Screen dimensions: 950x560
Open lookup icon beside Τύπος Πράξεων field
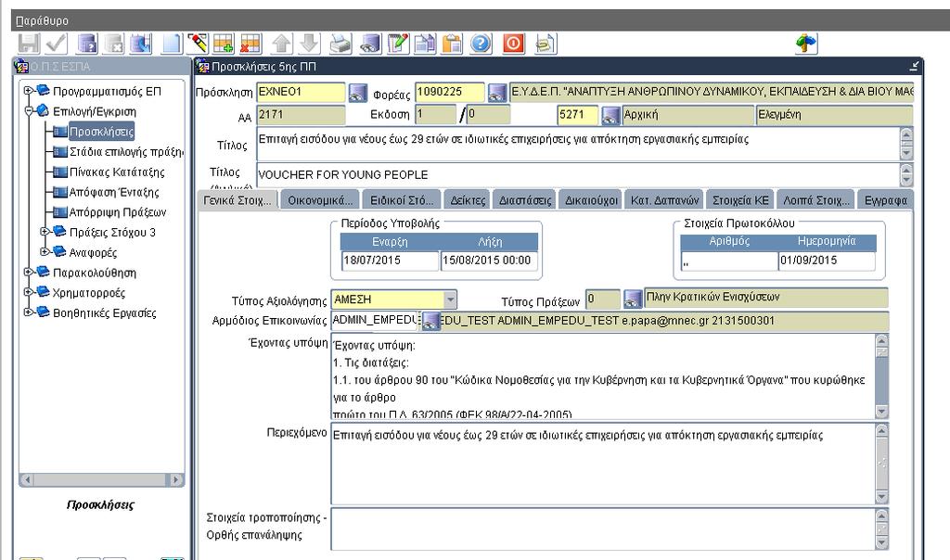pyautogui.click(x=633, y=299)
